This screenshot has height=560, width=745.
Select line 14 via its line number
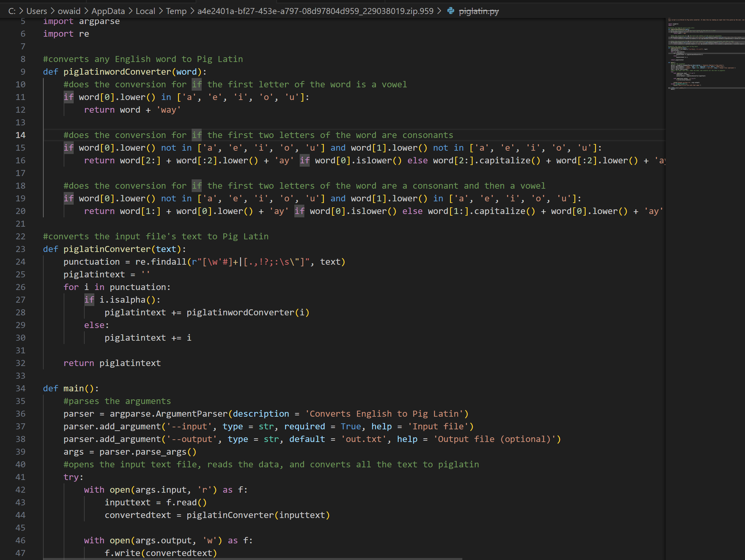(x=20, y=135)
